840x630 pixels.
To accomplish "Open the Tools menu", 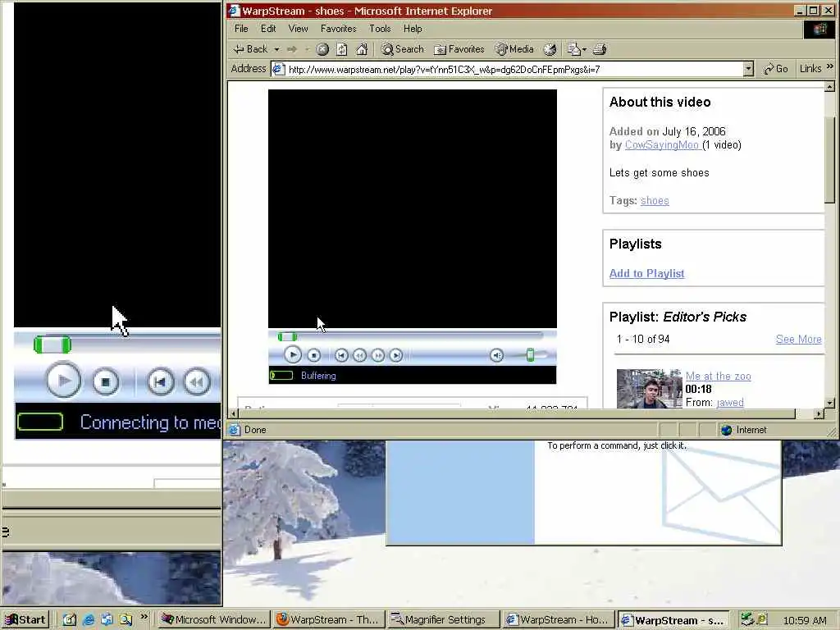I will coord(380,29).
